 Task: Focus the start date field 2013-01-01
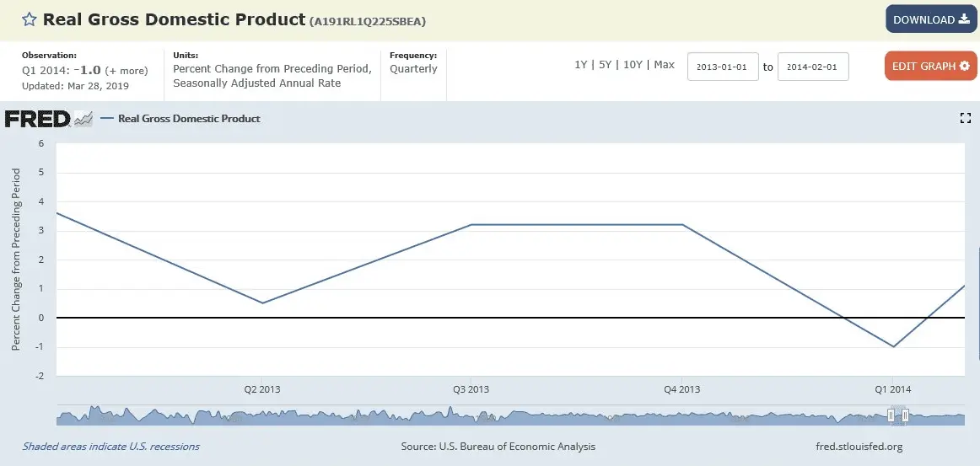723,67
